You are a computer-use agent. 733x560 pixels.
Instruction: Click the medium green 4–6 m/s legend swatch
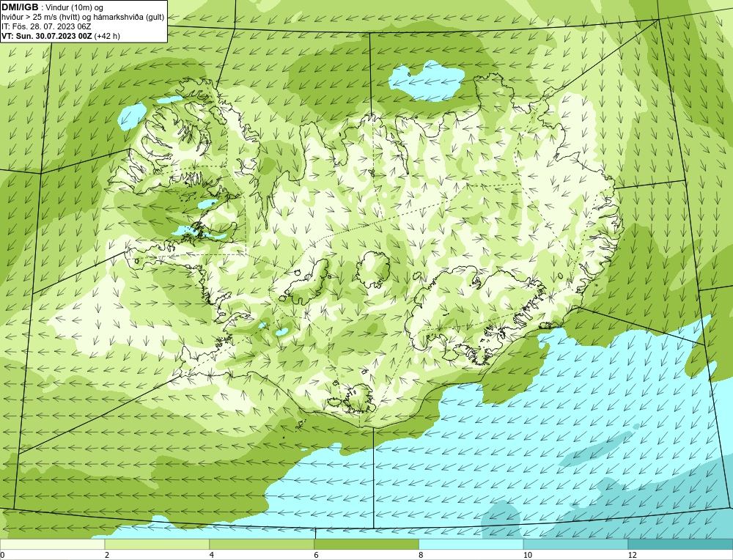262,544
